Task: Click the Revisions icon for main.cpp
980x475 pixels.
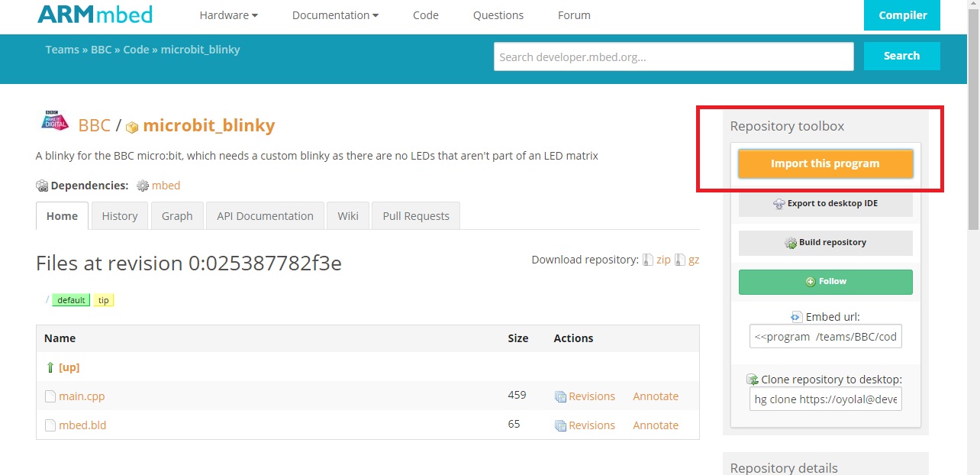Action: pos(560,396)
